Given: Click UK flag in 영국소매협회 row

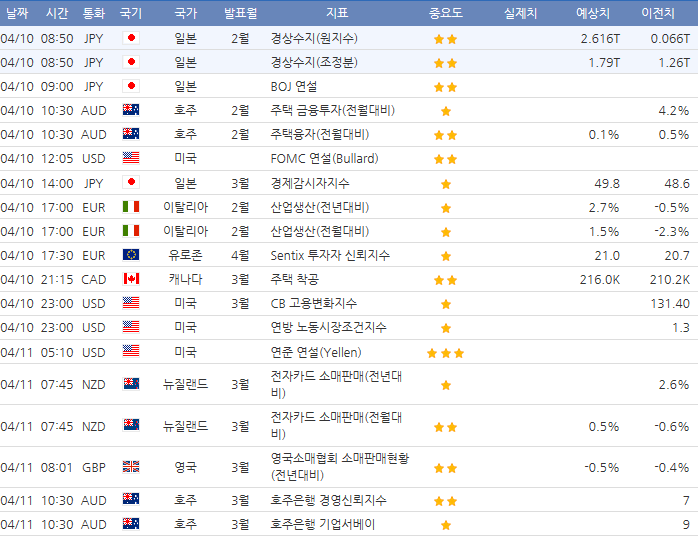Looking at the screenshot, I should [x=131, y=467].
